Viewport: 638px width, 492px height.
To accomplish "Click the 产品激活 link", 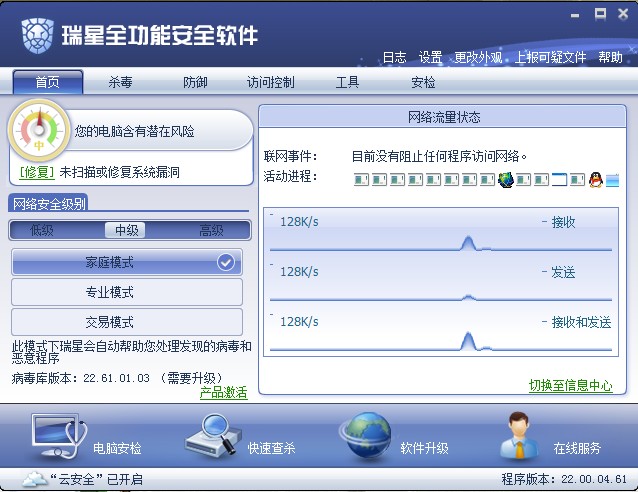I will point(223,393).
